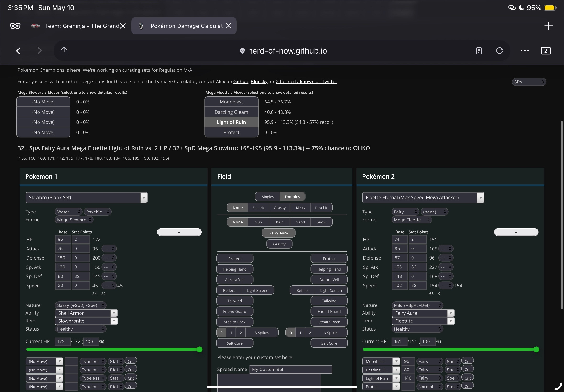Screen dimensions: 564x392
Task: Set weather to Snow
Action: point(321,222)
